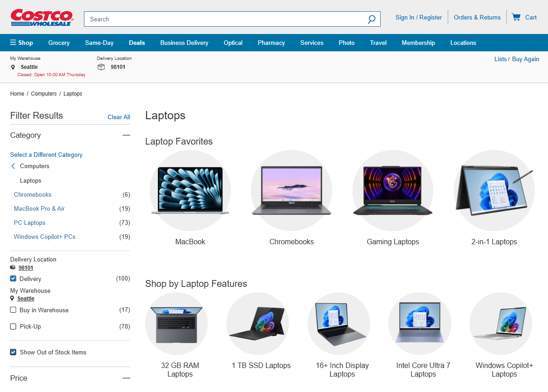
Task: Select the Gaming Laptops image
Action: [393, 190]
